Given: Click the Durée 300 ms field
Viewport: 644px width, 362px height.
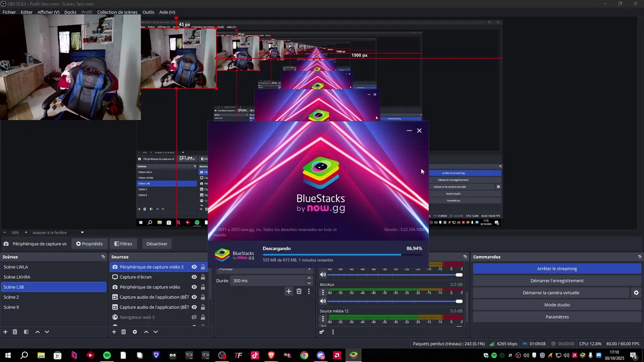Looking at the screenshot, I should (x=268, y=281).
